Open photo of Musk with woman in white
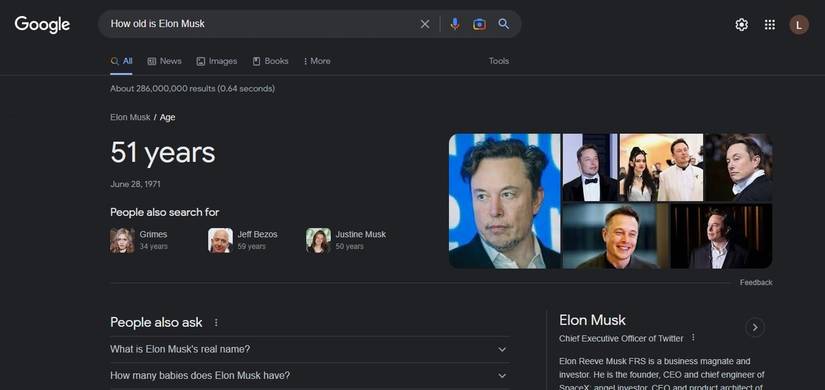This screenshot has height=390, width=825. click(x=661, y=167)
